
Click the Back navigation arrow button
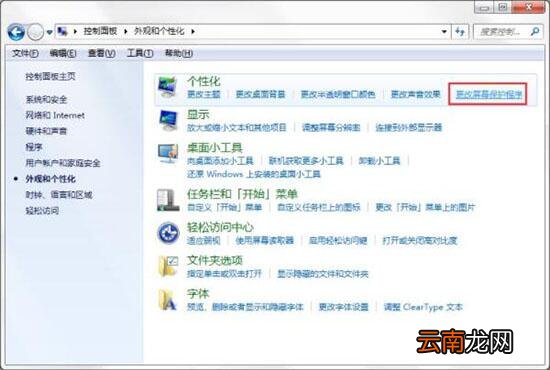tap(16, 32)
